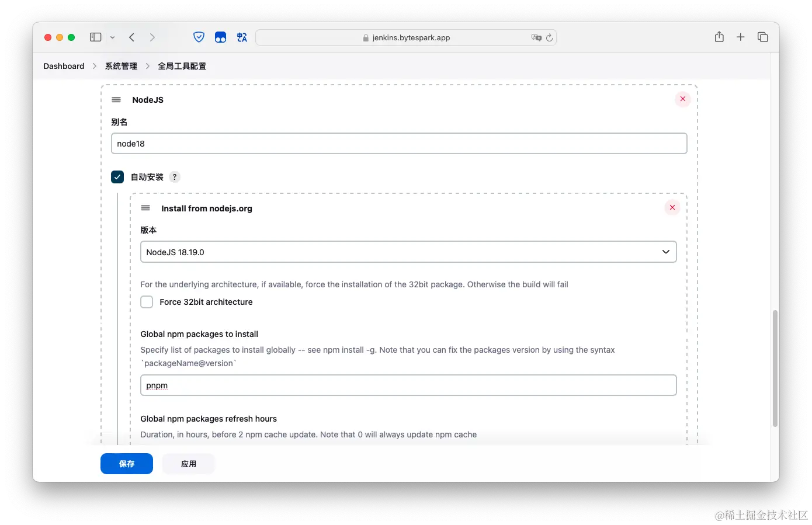812x525 pixels.
Task: Expand the chevron next to the sidebar icon
Action: click(112, 37)
